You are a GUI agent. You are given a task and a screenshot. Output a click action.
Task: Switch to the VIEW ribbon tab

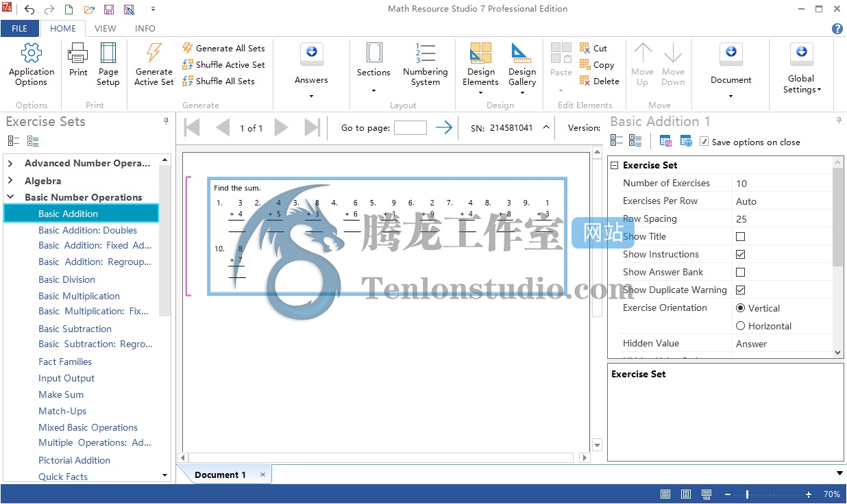click(x=105, y=29)
